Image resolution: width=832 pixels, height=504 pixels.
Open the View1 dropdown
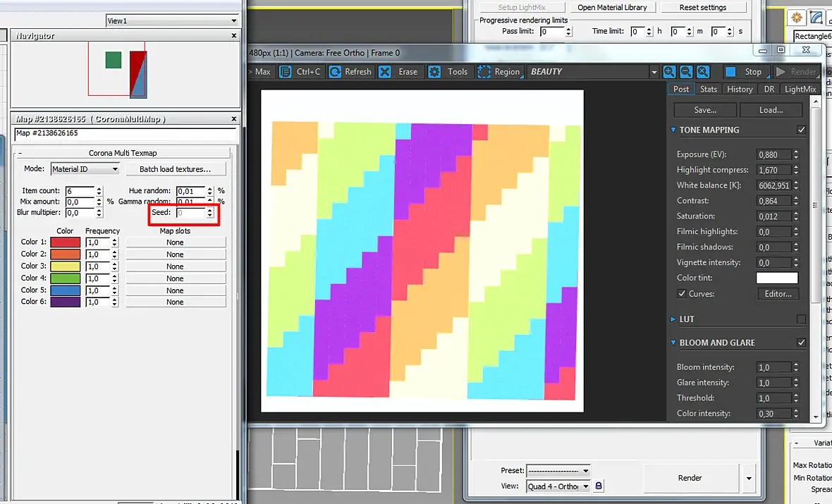(x=172, y=20)
